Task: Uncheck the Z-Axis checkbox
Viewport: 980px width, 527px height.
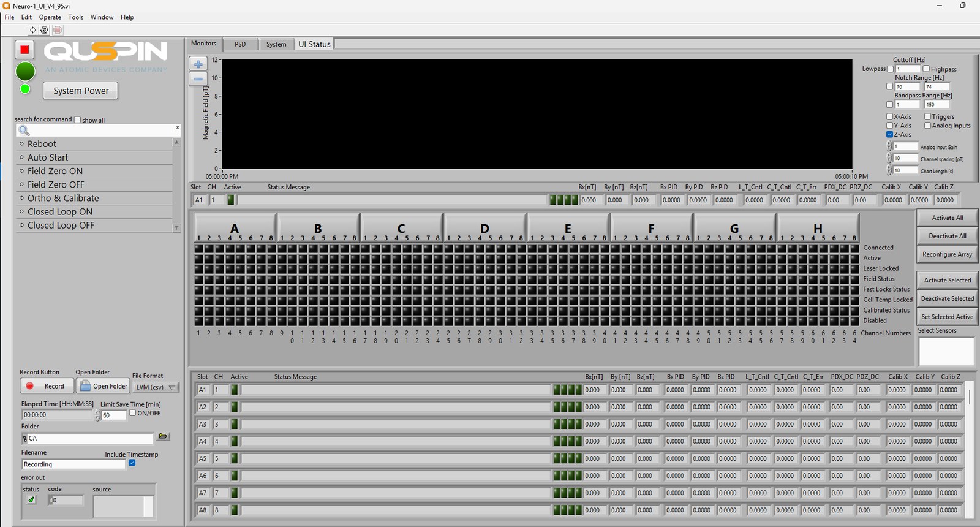Action: click(x=889, y=134)
